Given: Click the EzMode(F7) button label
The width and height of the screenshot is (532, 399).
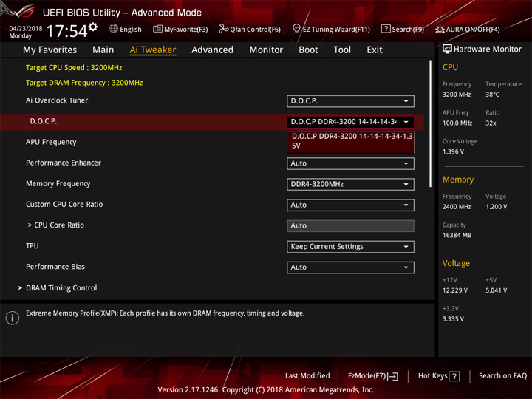Looking at the screenshot, I should (366, 376).
